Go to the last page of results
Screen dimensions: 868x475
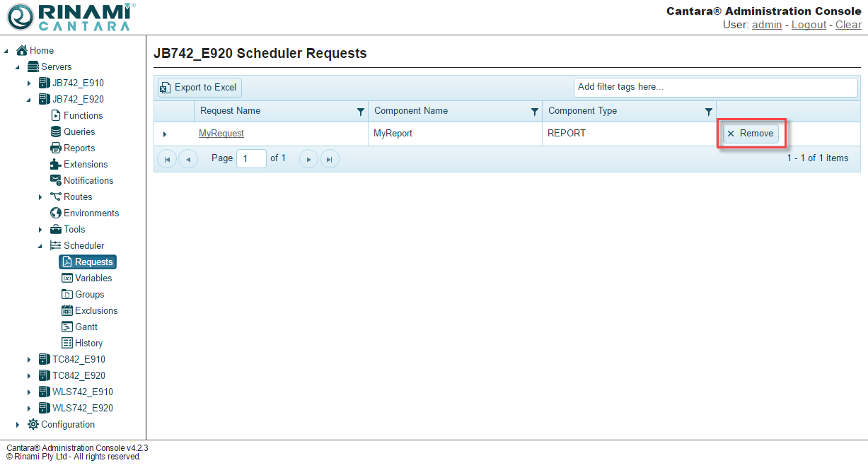330,159
